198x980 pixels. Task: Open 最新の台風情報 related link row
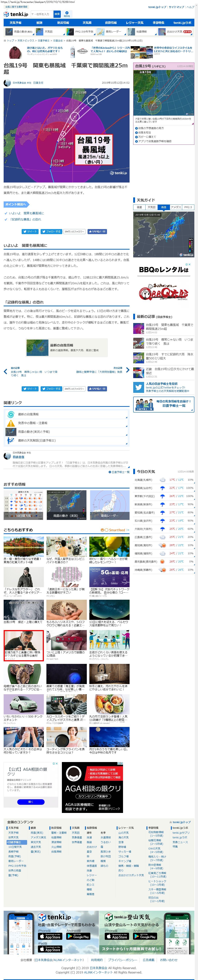click(x=66, y=414)
